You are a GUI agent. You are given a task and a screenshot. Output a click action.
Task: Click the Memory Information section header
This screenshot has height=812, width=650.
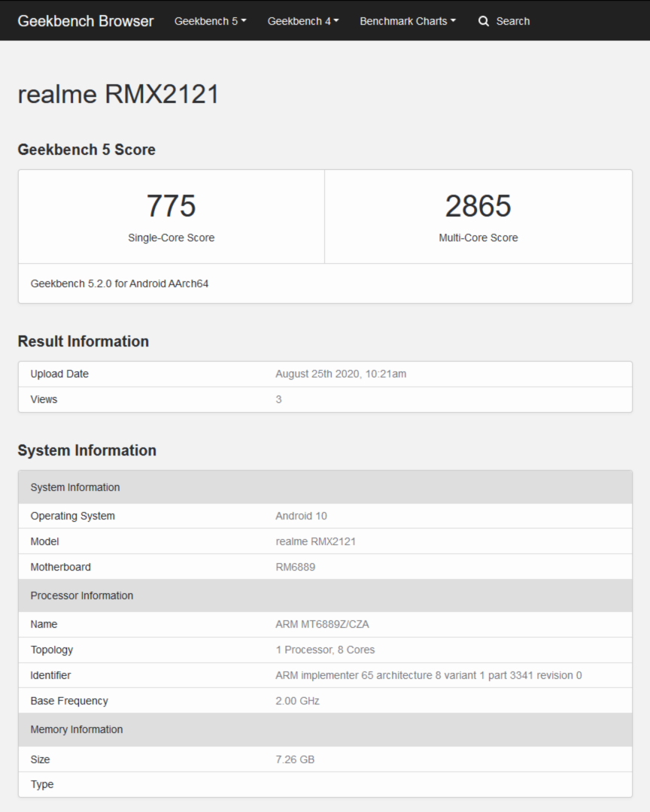coord(325,729)
